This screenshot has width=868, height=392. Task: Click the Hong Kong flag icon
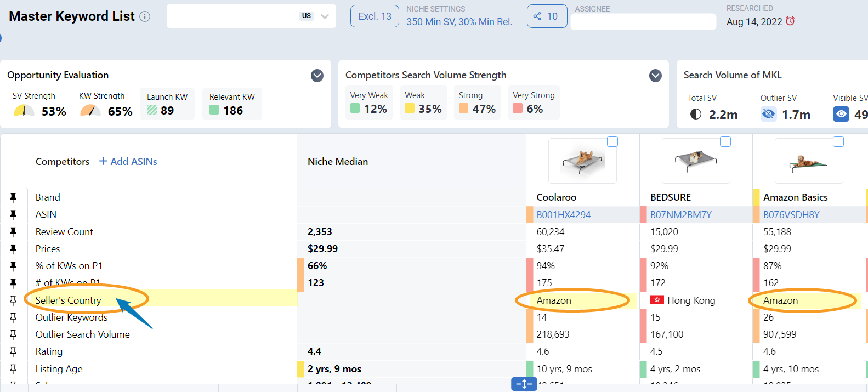pos(657,300)
